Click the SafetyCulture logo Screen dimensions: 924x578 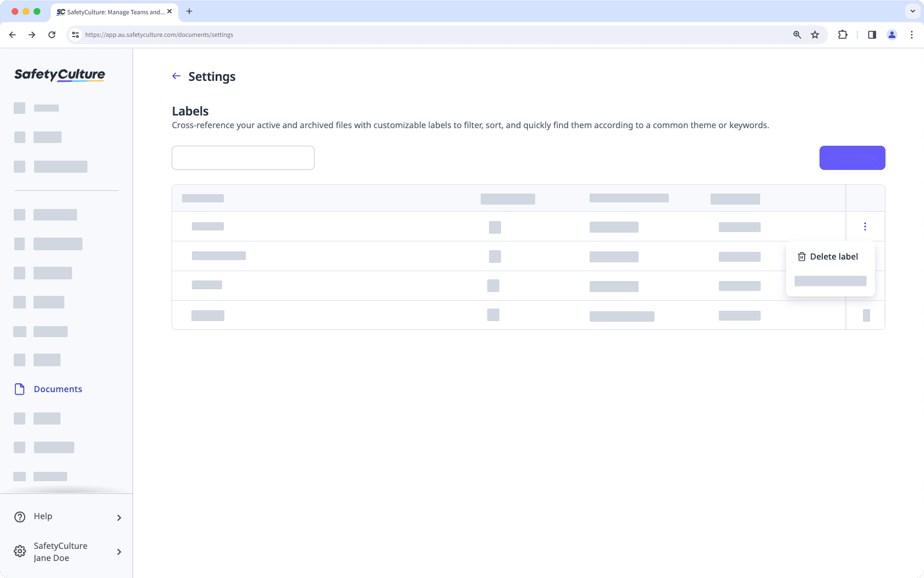(x=59, y=75)
